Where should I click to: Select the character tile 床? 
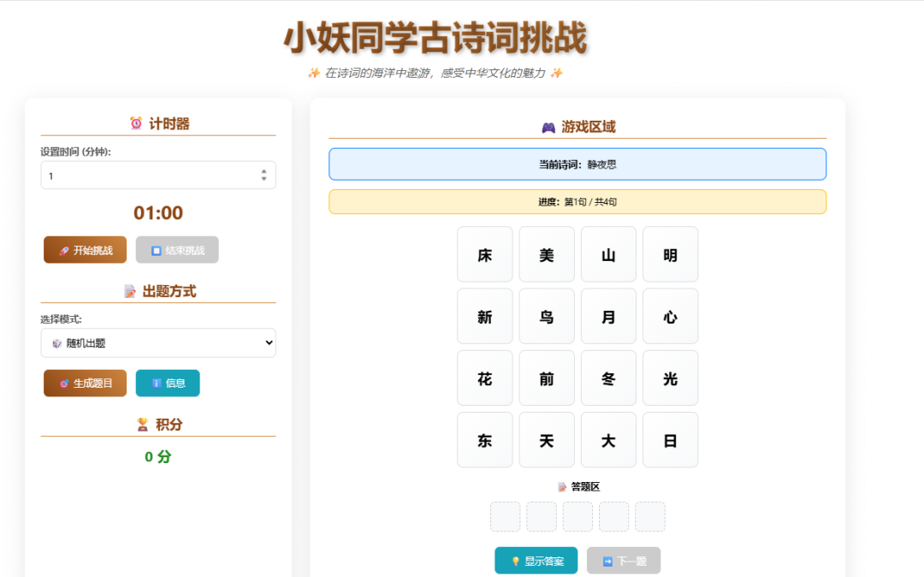tap(485, 254)
